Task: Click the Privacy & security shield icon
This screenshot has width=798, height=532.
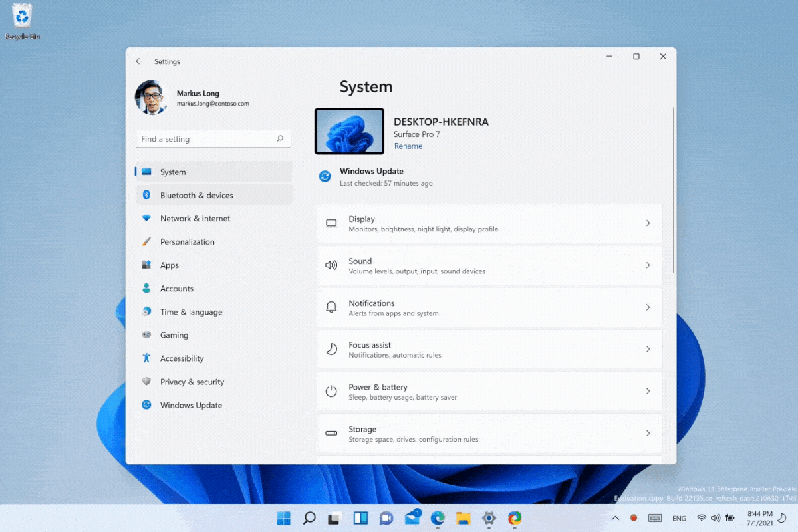Action: tap(146, 381)
